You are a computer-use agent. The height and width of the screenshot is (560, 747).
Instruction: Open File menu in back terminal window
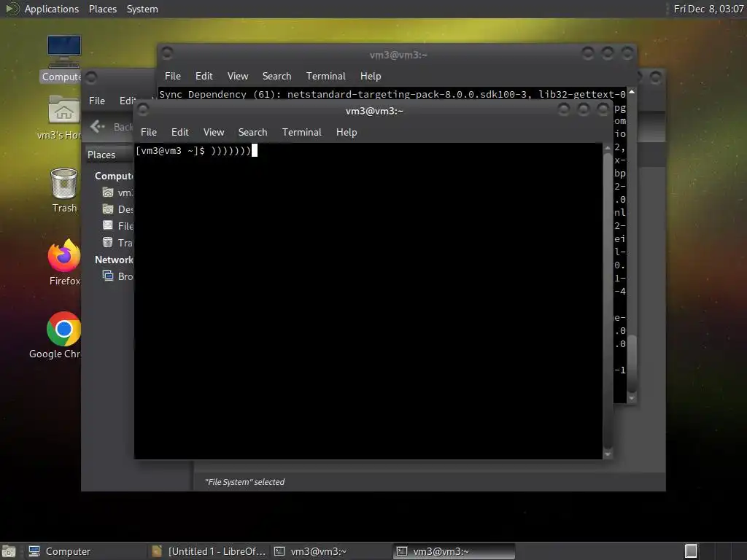(x=172, y=76)
